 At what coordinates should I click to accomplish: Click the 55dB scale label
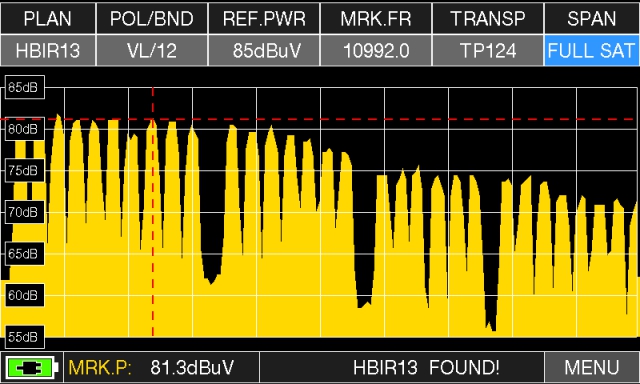point(24,337)
